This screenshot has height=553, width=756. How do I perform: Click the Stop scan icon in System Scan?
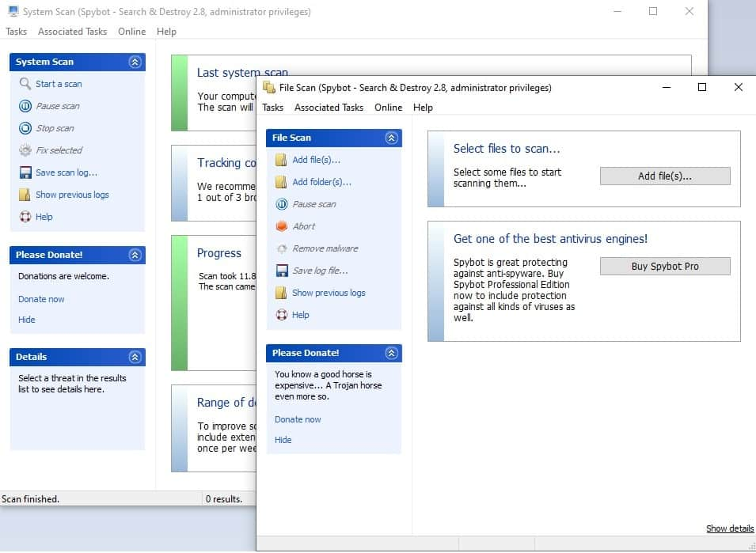click(25, 128)
